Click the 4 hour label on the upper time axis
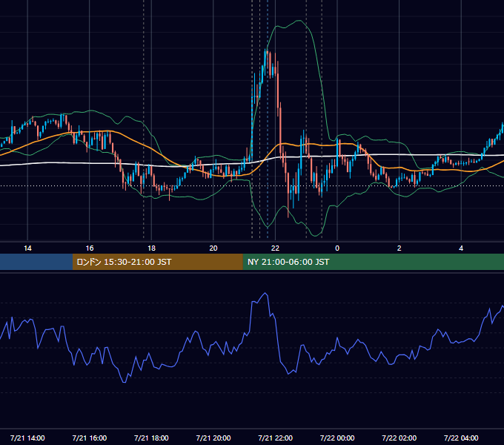 [x=461, y=248]
